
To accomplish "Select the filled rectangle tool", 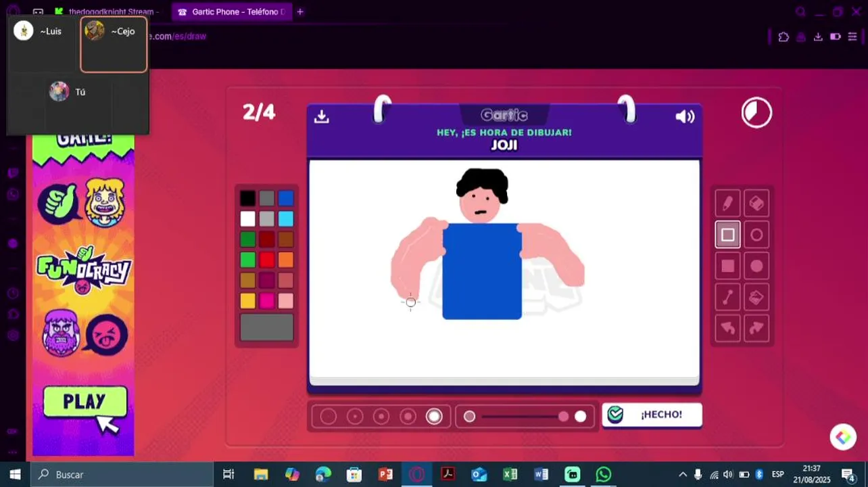I will [727, 266].
